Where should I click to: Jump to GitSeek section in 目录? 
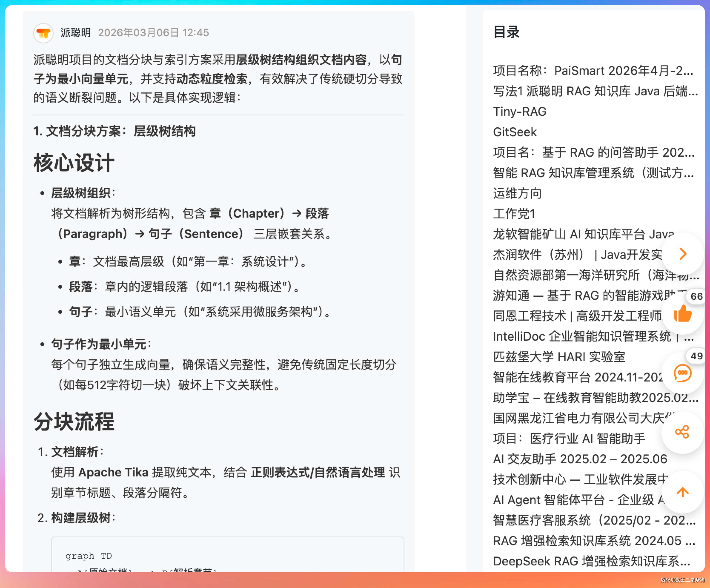[515, 132]
